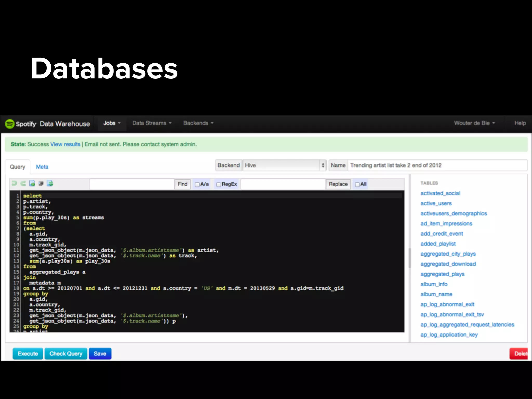
Task: Click the Spotify logo icon
Action: tap(10, 124)
